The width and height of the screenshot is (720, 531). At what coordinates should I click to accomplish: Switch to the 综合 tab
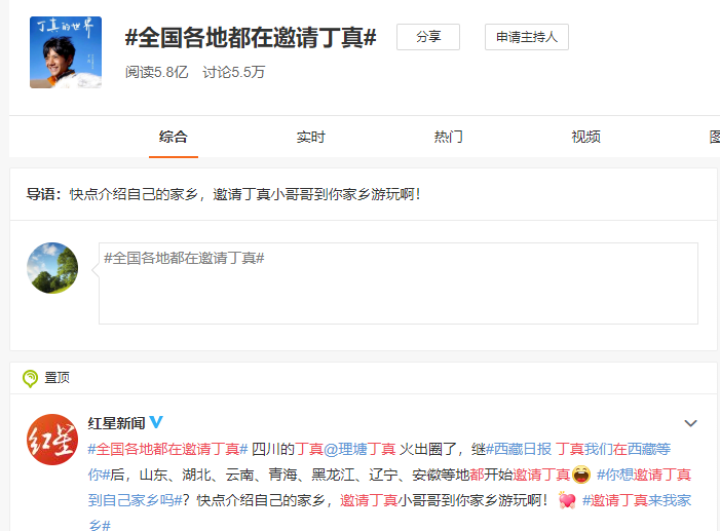click(x=173, y=137)
